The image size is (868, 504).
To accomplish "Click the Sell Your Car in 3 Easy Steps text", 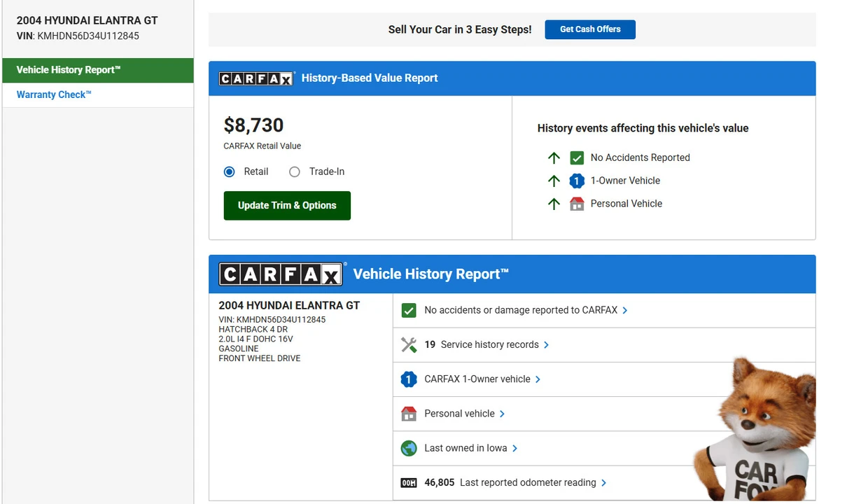I will coord(460,29).
